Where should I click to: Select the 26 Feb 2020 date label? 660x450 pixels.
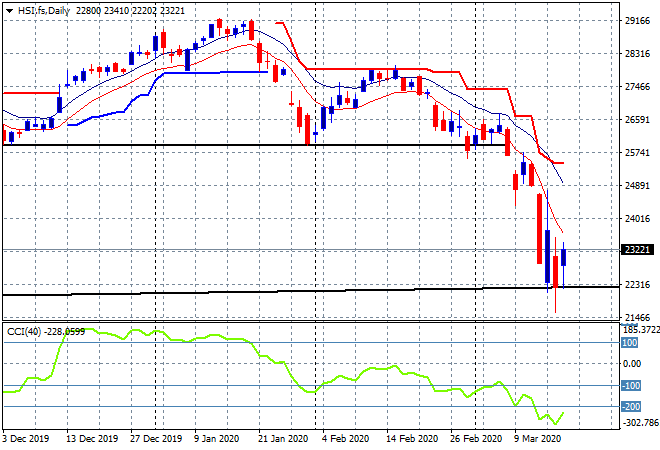(x=476, y=439)
